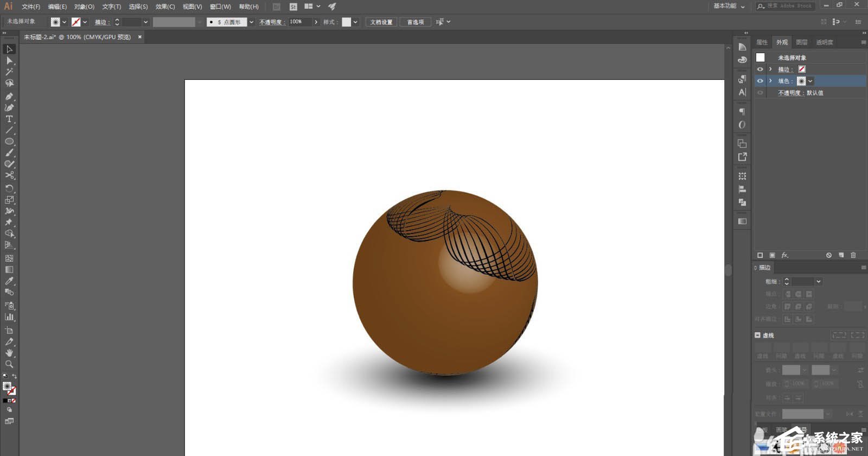Activate the Eyedropper tool

pos(9,281)
